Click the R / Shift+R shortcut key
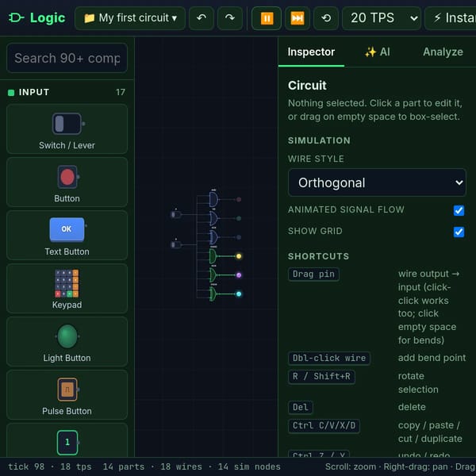The image size is (476, 476). click(321, 377)
